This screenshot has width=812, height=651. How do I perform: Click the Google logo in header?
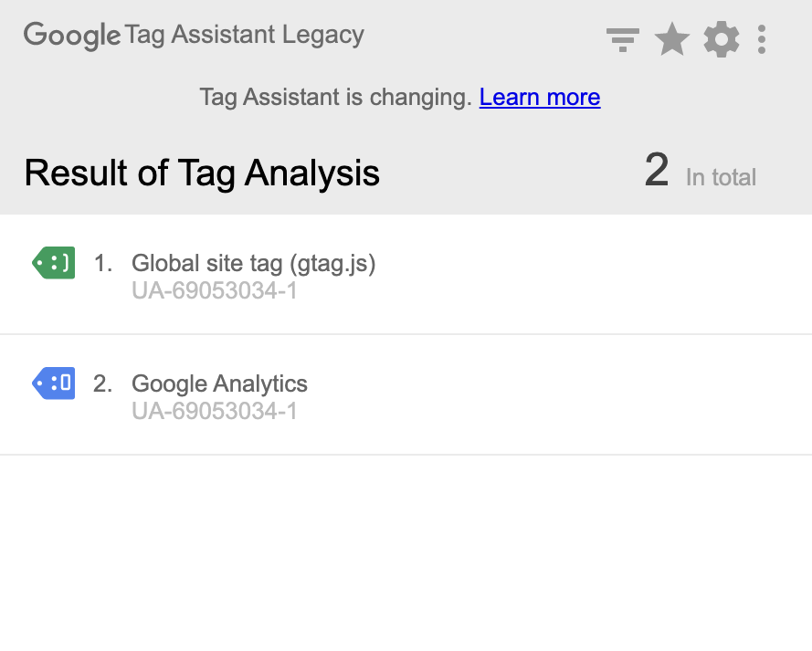(72, 37)
